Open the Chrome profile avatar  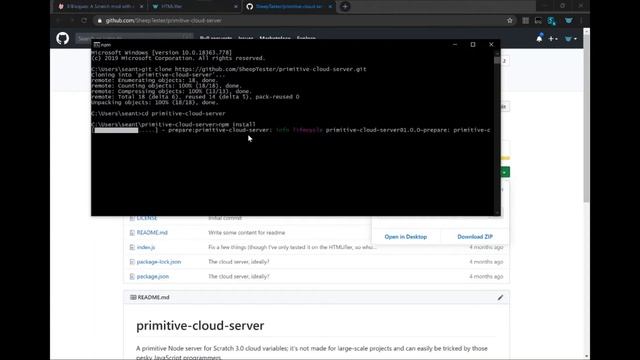pos(569,20)
